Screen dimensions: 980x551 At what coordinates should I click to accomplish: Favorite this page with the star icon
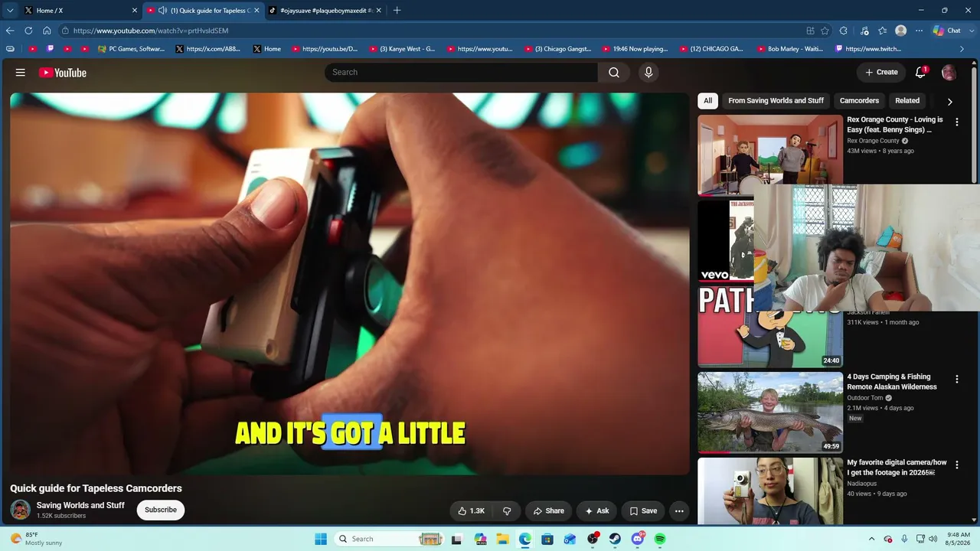tap(825, 31)
